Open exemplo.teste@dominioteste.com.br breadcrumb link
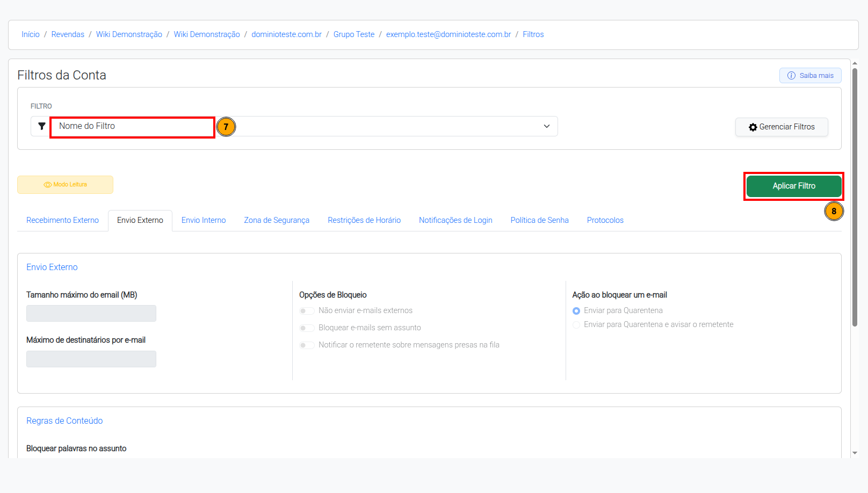The width and height of the screenshot is (868, 493). click(x=449, y=34)
